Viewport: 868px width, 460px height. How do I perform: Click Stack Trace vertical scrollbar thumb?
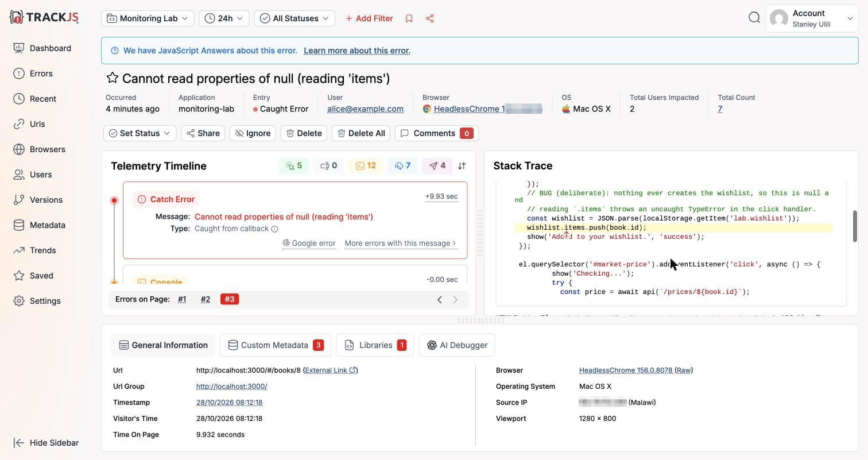[854, 226]
